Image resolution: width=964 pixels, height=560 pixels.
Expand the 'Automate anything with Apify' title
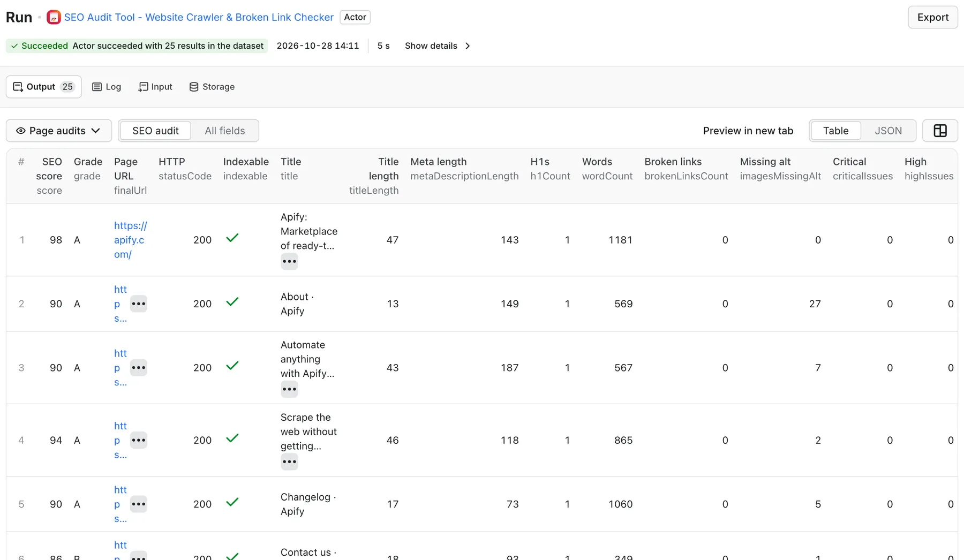click(x=289, y=389)
